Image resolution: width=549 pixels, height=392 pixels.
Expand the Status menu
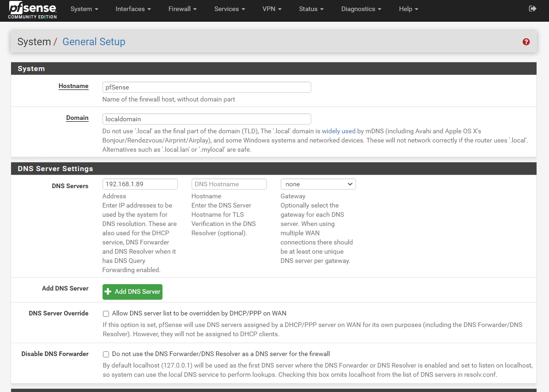311,9
